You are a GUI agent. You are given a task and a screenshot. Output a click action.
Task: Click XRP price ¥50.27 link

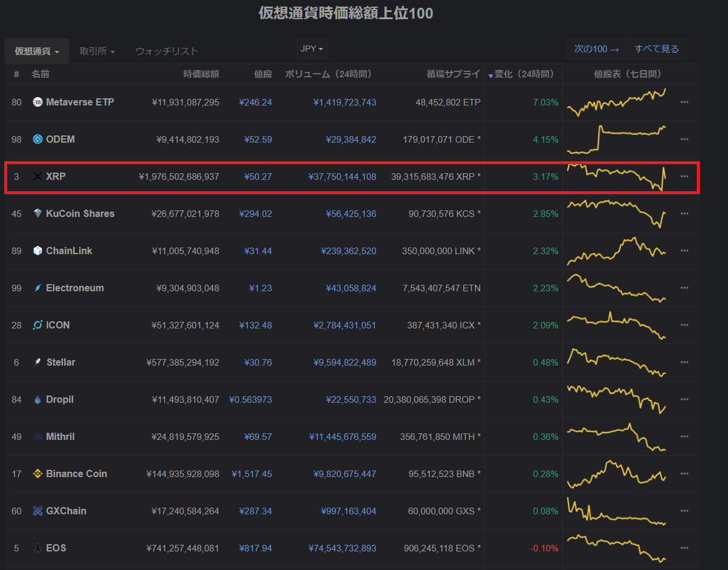pyautogui.click(x=258, y=177)
